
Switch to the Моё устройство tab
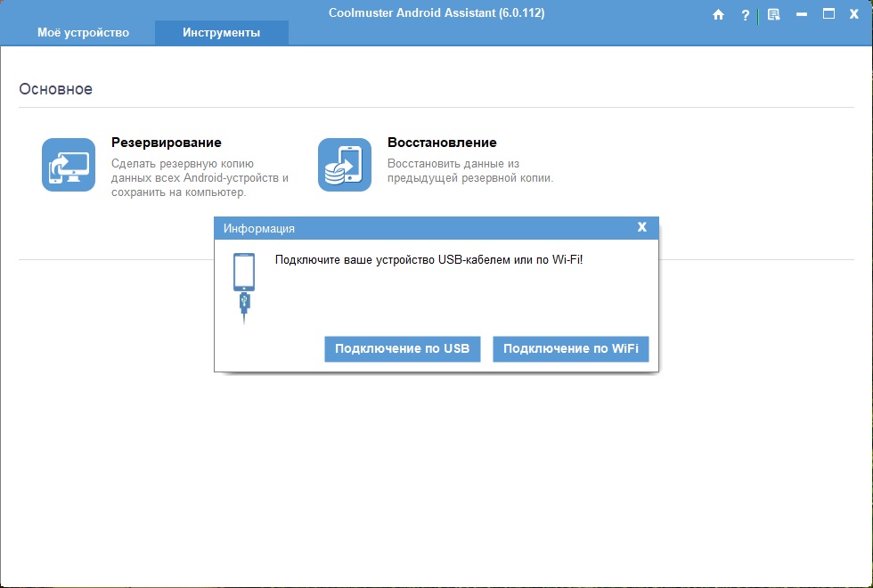coord(83,32)
